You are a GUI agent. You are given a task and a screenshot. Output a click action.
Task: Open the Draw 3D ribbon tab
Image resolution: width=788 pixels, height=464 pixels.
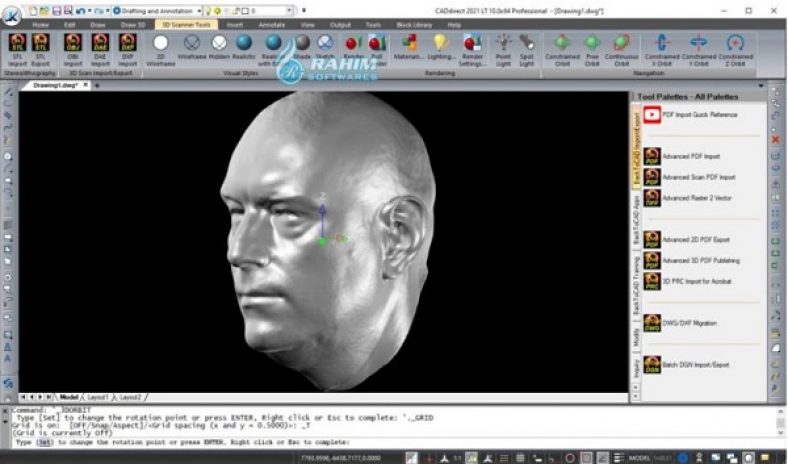133,25
